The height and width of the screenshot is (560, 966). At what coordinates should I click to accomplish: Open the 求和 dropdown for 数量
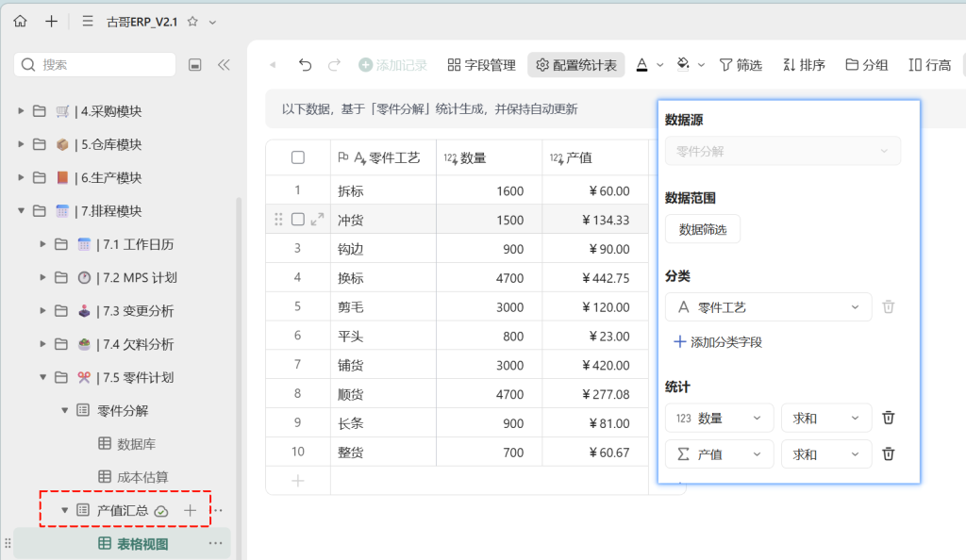(826, 419)
